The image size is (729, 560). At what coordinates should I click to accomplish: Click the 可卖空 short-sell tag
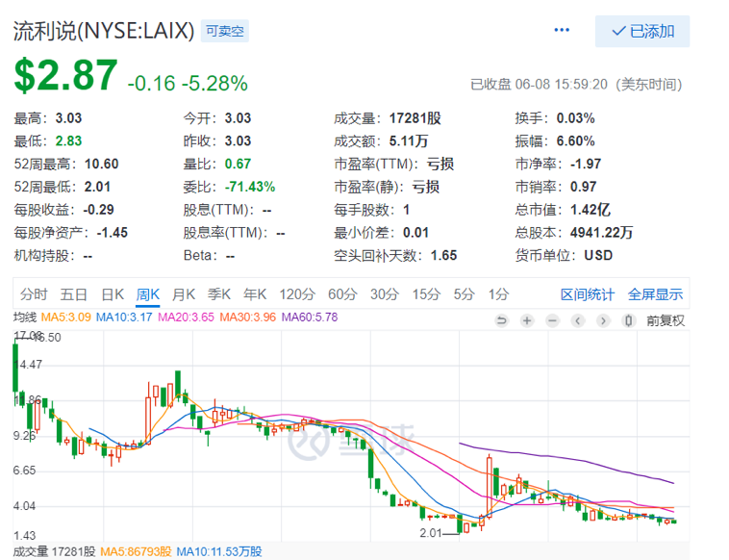[x=224, y=31]
